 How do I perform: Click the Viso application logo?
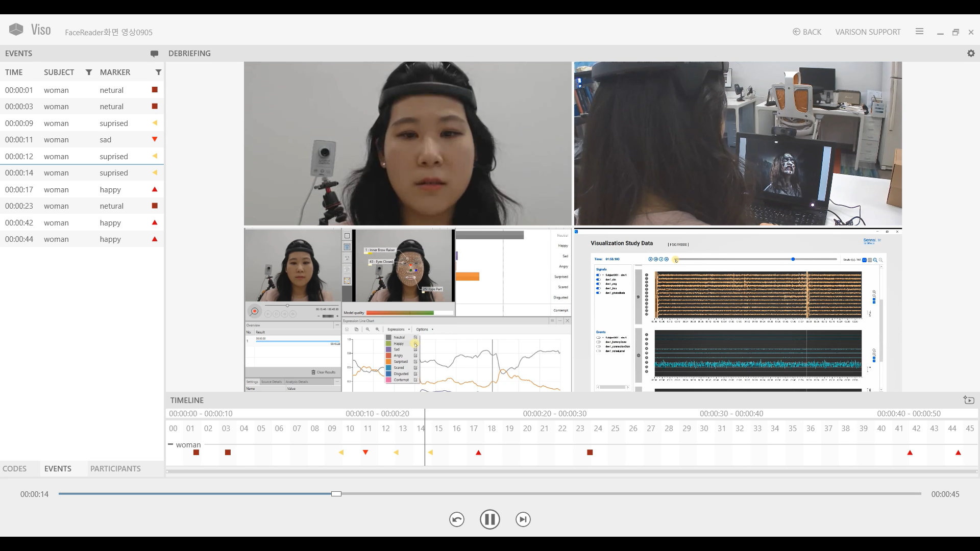16,29
